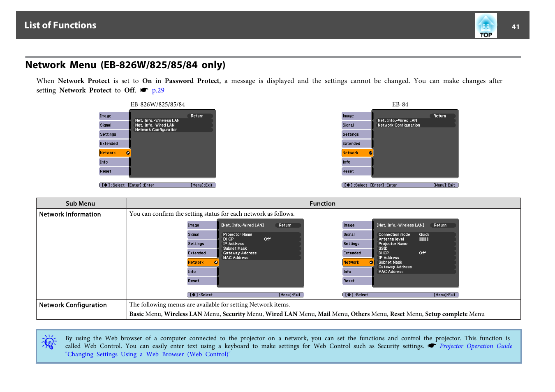The width and height of the screenshot is (555, 392).
Task: Click the List of Functions header title
Action: (x=60, y=25)
